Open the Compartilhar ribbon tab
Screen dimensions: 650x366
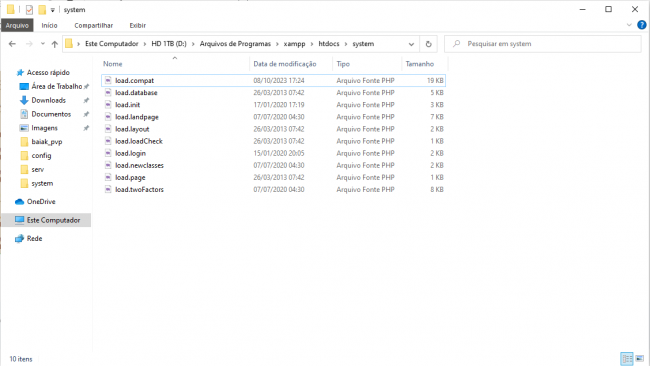tap(94, 25)
